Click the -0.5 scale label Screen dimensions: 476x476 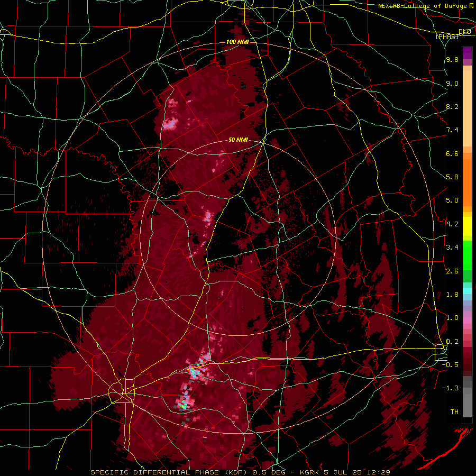[451, 365]
